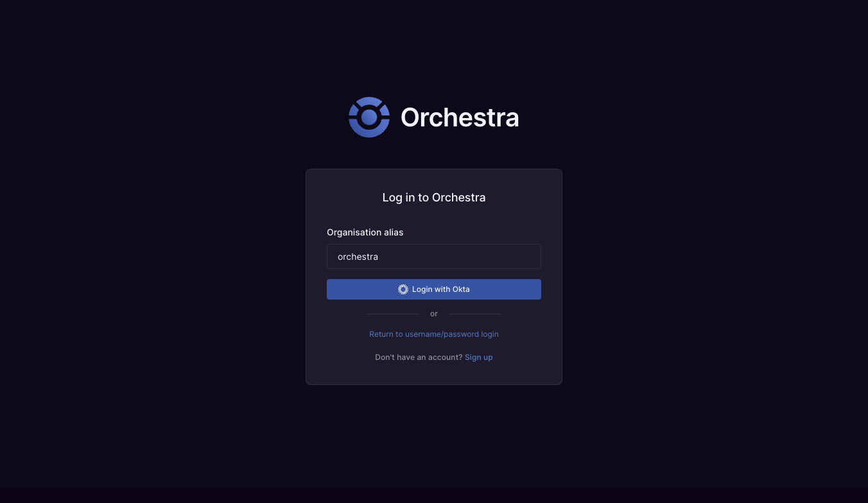Click the Log in to Orchestra heading
Viewport: 868px width, 503px height.
point(434,197)
